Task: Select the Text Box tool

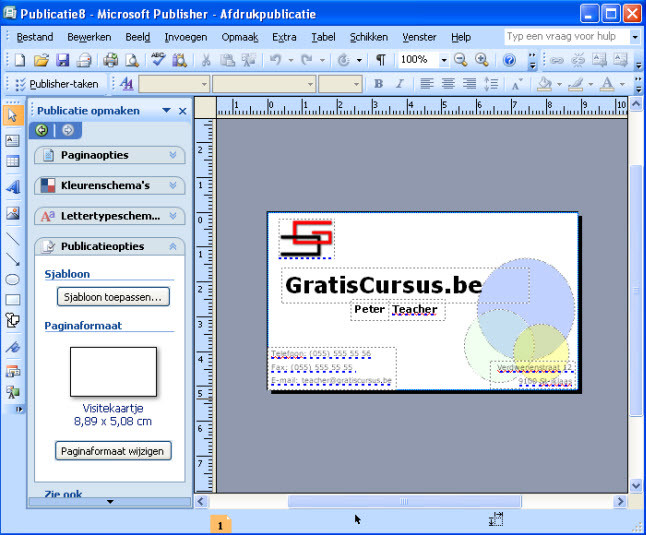Action: 13,141
